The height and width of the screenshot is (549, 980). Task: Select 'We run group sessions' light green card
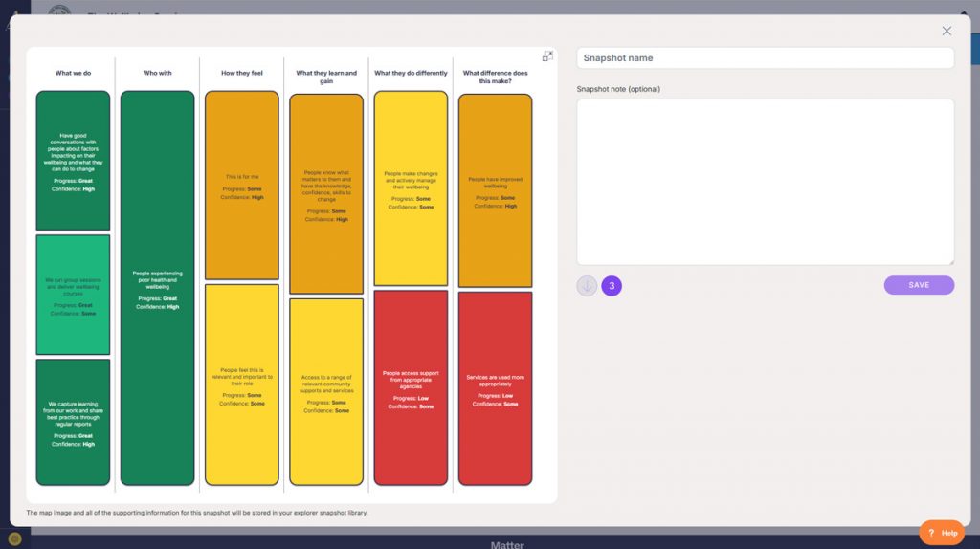point(73,295)
